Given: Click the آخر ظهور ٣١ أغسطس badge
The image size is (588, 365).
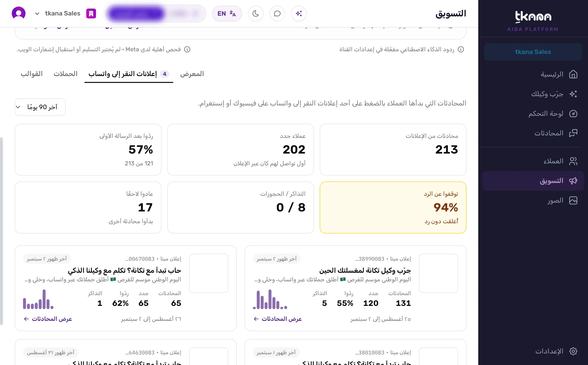Looking at the screenshot, I should [51, 352].
